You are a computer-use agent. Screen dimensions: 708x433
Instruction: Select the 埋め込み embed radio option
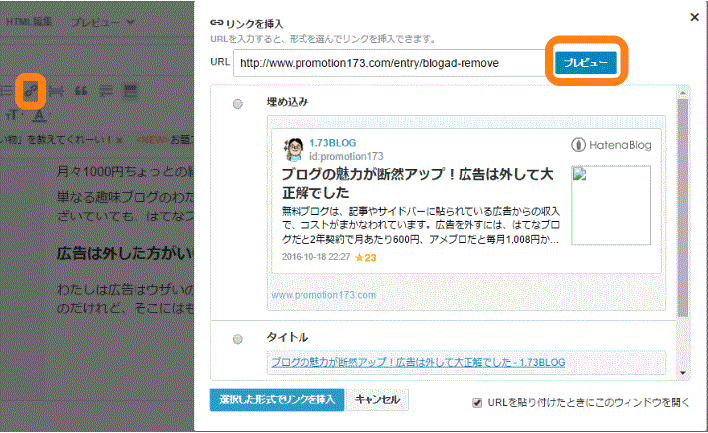[x=238, y=104]
